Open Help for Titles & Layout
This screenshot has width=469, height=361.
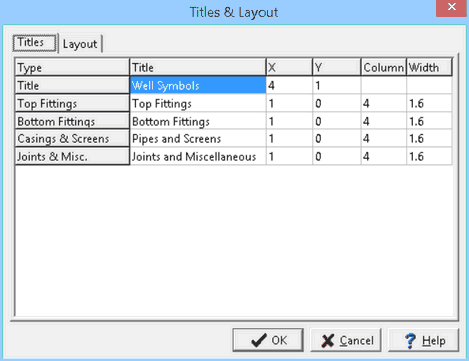coord(424,340)
